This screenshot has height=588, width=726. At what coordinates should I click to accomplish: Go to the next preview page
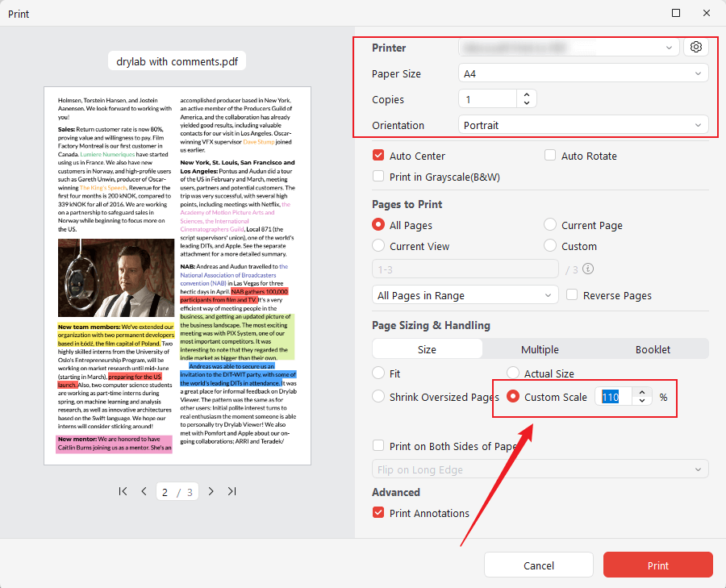[211, 490]
